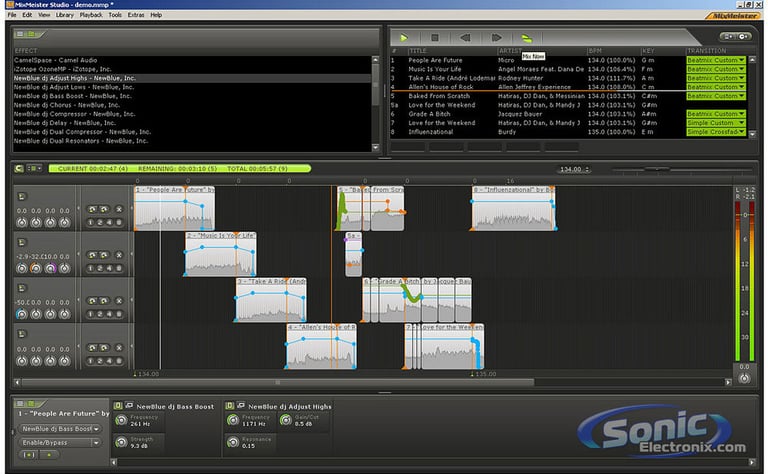Click the X button on timeline lane 4
This screenshot has width=768, height=474.
click(x=119, y=348)
